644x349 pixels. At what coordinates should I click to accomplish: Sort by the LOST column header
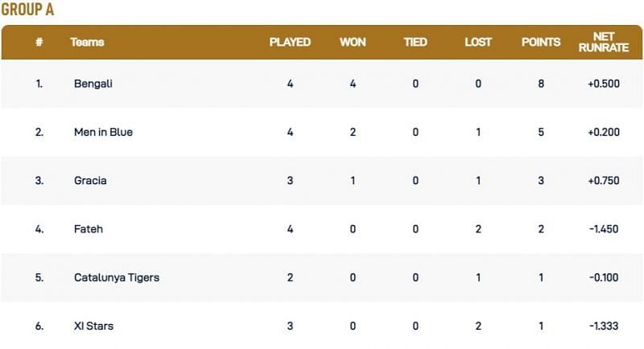click(478, 42)
